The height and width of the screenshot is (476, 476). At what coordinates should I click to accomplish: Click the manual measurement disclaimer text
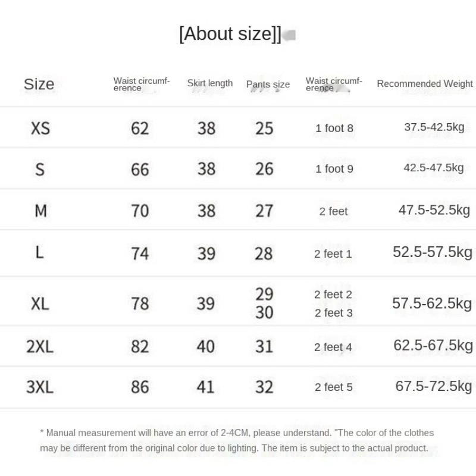pyautogui.click(x=237, y=440)
